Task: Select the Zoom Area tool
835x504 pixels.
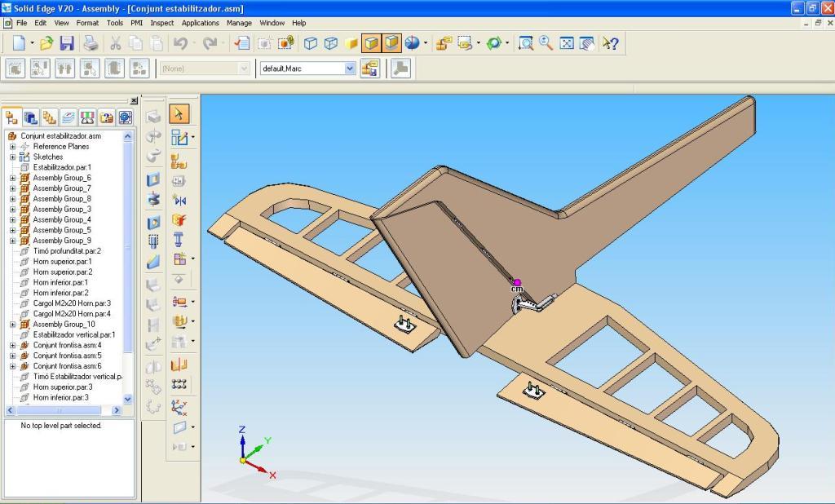Action: pos(526,43)
